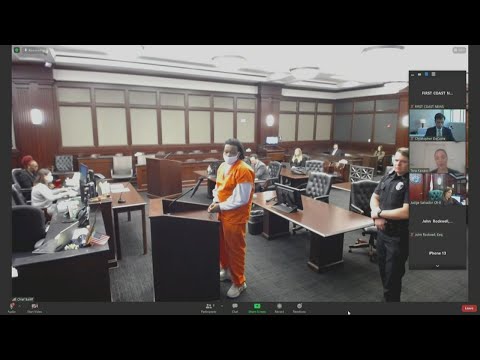Click the blue grid view icon in strip header
Screen dimensions: 480x360
427,74
